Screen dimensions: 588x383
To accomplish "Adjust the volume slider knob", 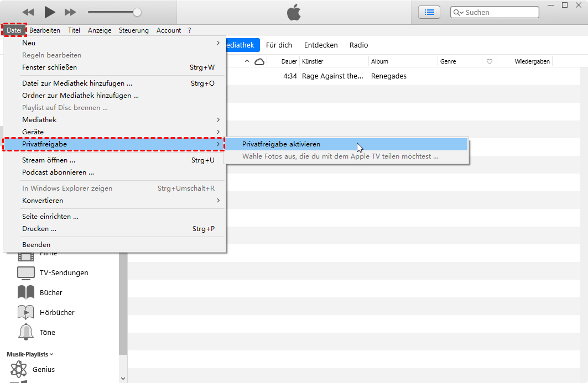I will [x=137, y=12].
